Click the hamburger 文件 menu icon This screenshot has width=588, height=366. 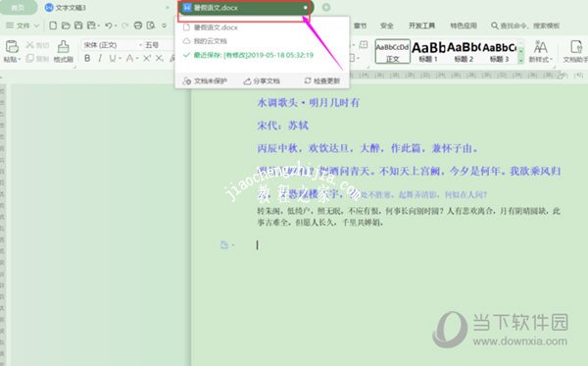(10, 26)
